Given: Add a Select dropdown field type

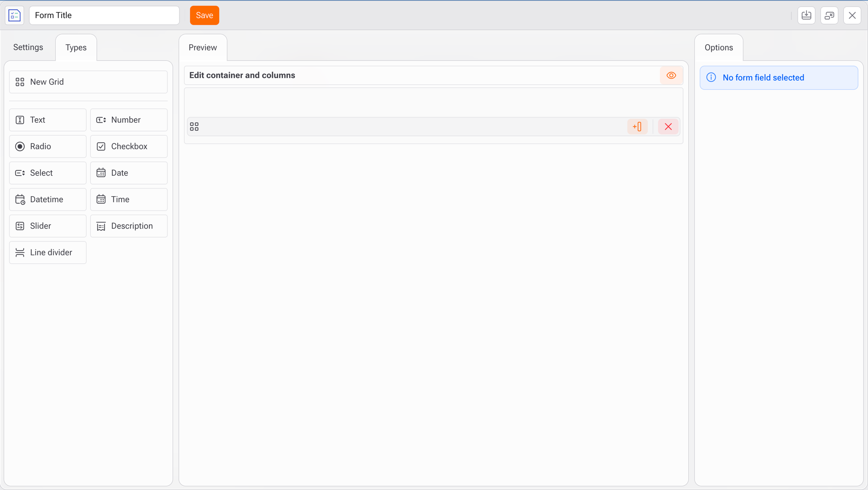Looking at the screenshot, I should tap(48, 173).
